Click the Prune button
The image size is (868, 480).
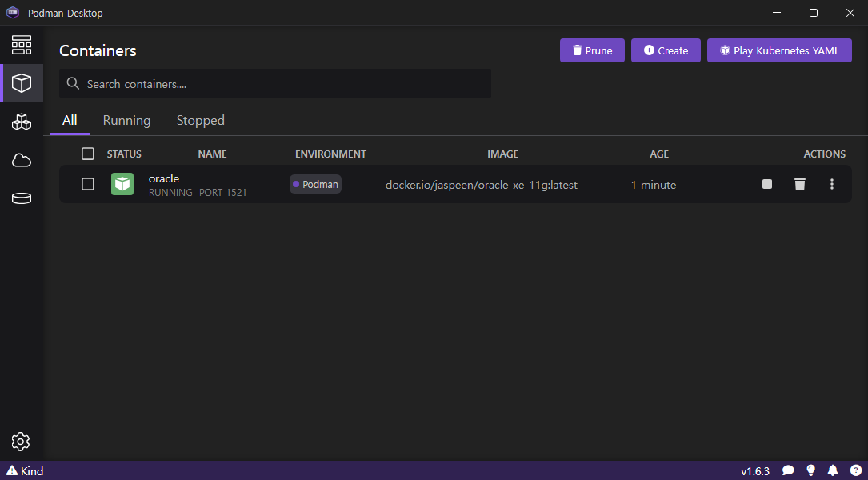(x=592, y=50)
